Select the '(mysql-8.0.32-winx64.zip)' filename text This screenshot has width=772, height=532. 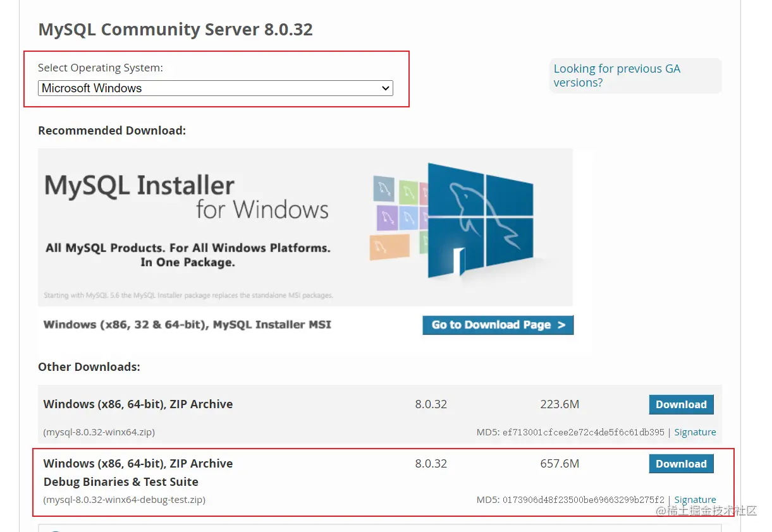coord(99,432)
